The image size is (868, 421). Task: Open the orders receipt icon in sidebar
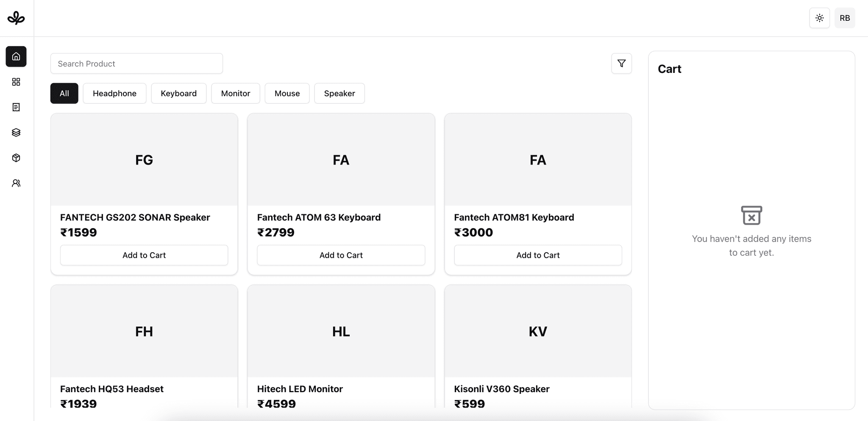coord(16,107)
